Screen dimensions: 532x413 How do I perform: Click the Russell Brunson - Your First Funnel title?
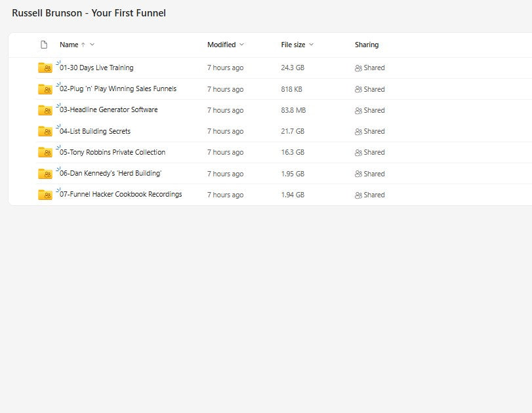89,13
